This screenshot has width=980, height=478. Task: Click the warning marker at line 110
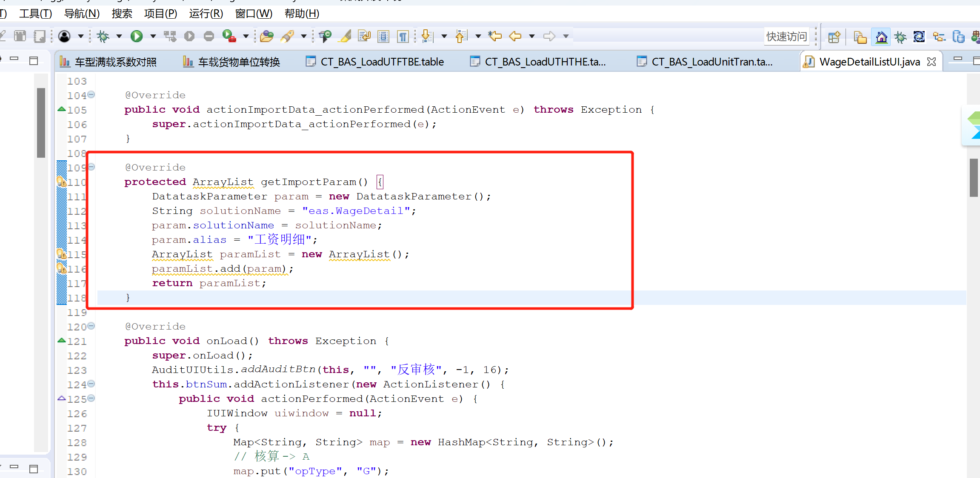tap(61, 182)
